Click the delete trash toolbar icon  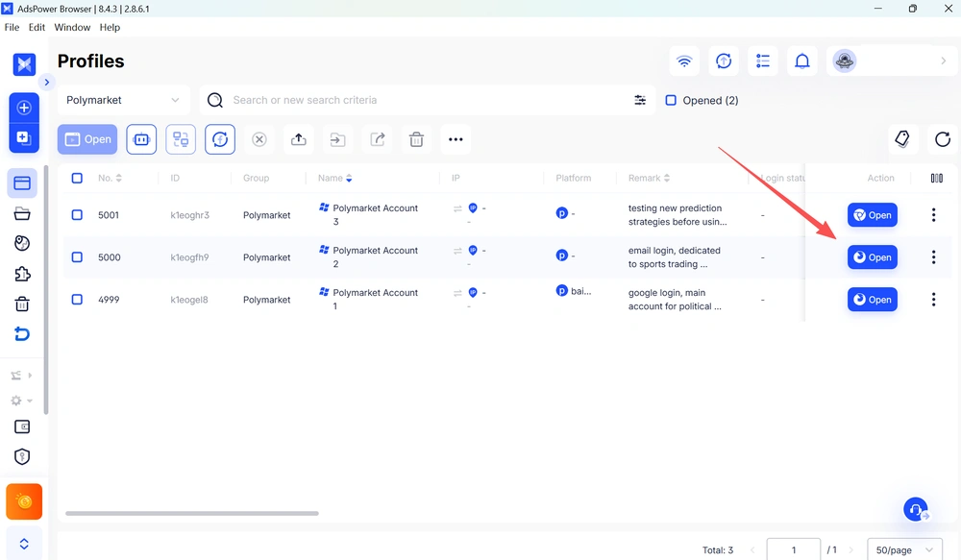(416, 139)
